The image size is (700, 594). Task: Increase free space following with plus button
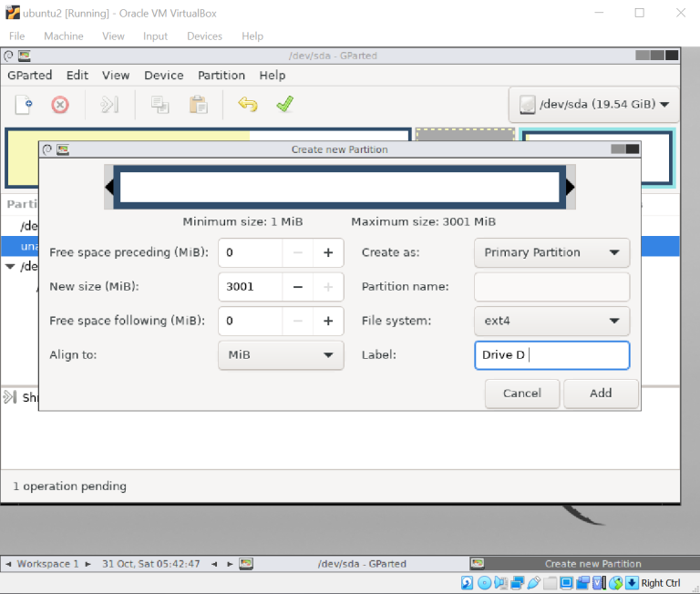328,321
